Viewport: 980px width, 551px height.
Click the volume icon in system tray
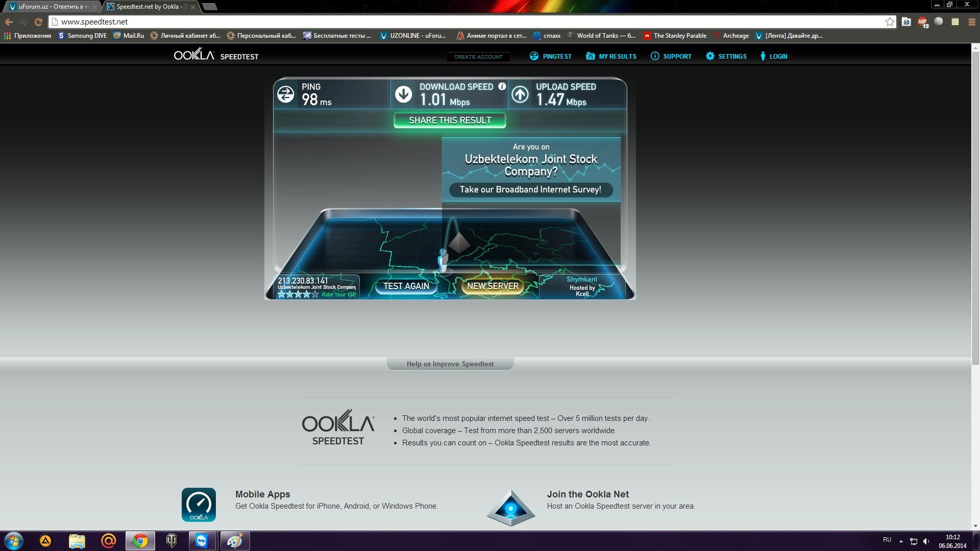pyautogui.click(x=926, y=541)
